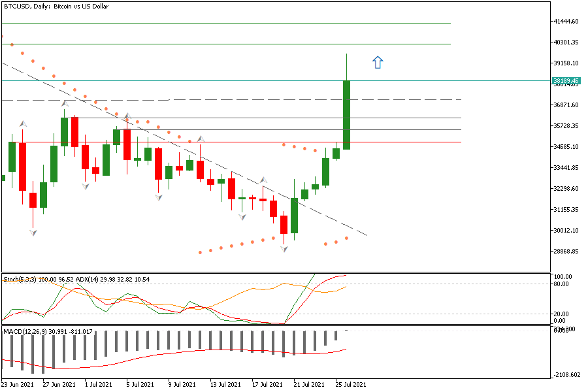Click the 31155.35 price axis label
Image resolution: width=588 pixels, height=392 pixels.
click(x=566, y=210)
